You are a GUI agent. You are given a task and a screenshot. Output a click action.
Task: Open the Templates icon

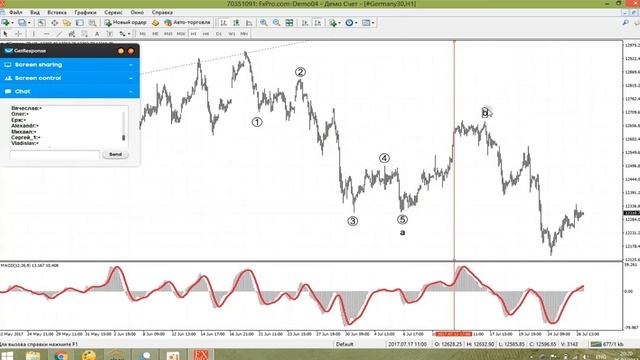(x=366, y=23)
